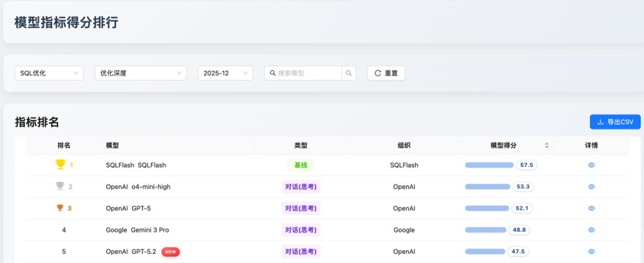This screenshot has width=644, height=263.
Task: View details eye icon for Gemini 3 Pro
Action: point(592,230)
